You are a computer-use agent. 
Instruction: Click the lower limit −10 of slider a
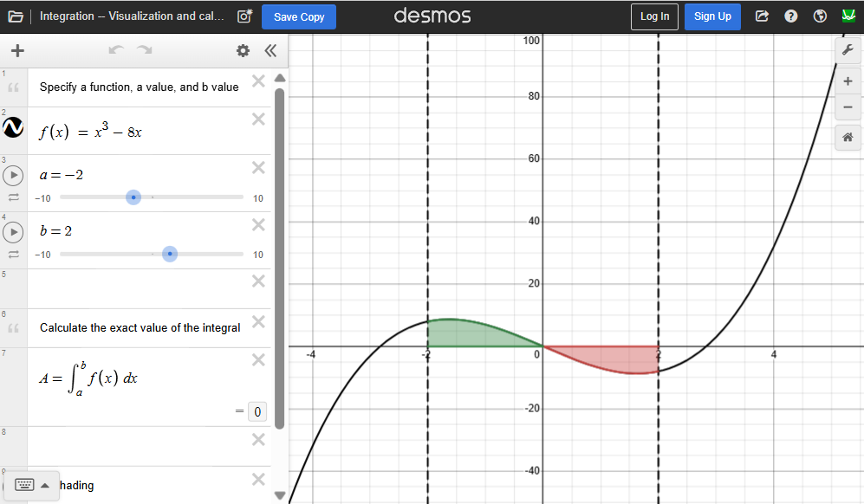tap(42, 198)
